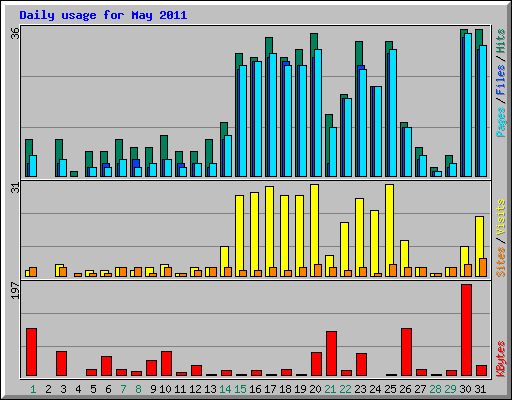Click day label 1 on the axis

tap(33, 389)
